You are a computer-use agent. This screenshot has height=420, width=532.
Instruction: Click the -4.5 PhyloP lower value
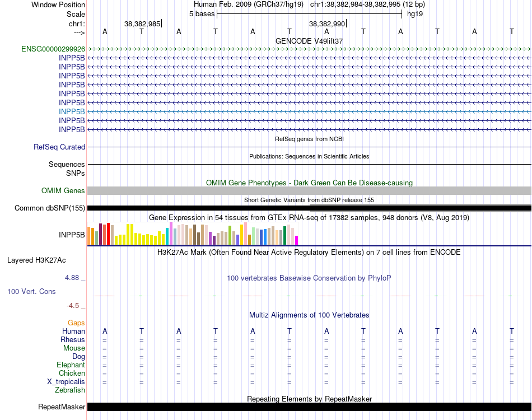click(73, 306)
